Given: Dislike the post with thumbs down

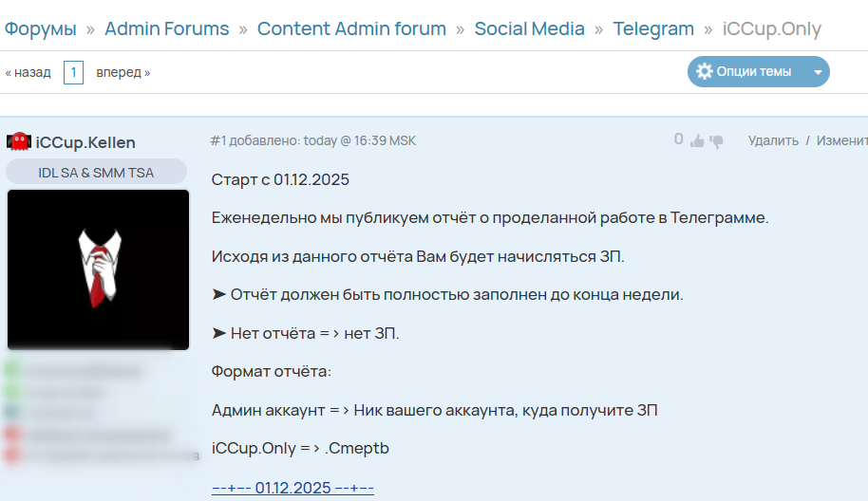Looking at the screenshot, I should pos(716,142).
